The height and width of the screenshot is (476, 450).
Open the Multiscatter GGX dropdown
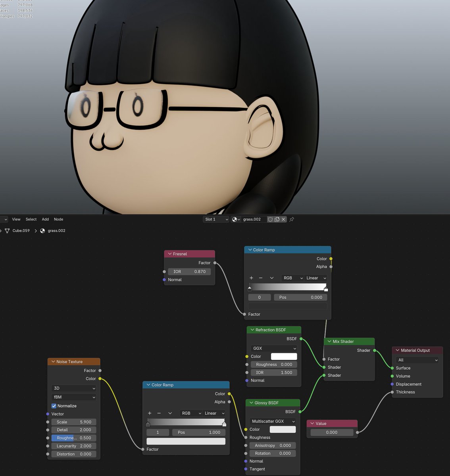click(x=273, y=421)
